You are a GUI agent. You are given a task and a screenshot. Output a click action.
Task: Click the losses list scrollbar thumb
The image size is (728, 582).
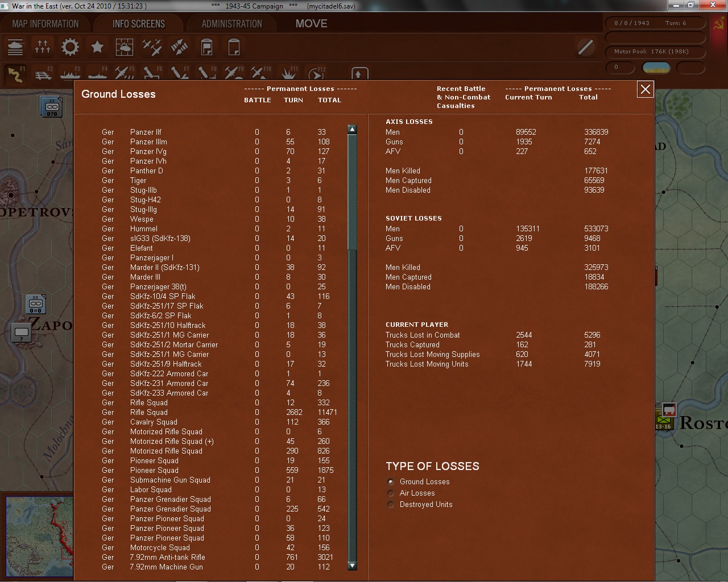(x=352, y=192)
